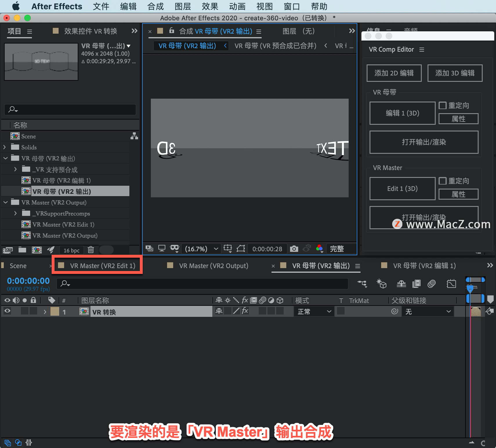Image resolution: width=496 pixels, height=448 pixels.
Task: Open the 合成 menu in menu bar
Action: (x=155, y=6)
